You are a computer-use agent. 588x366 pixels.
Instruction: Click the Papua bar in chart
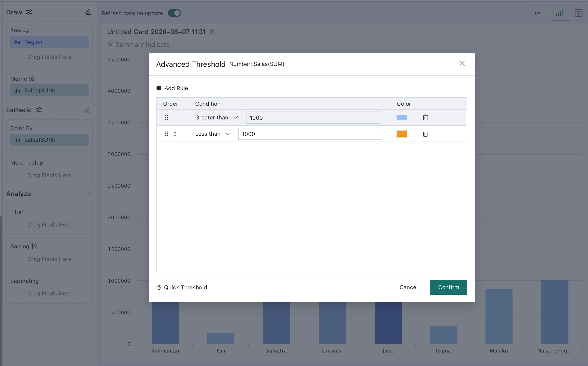[x=443, y=335]
